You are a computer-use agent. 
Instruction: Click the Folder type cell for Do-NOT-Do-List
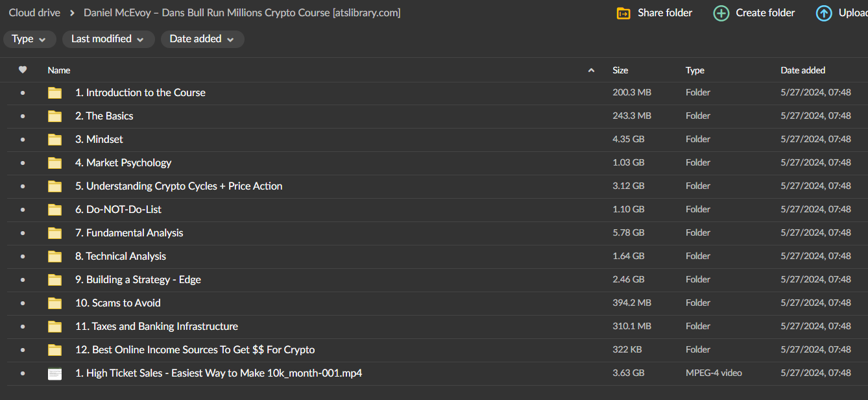(698, 210)
